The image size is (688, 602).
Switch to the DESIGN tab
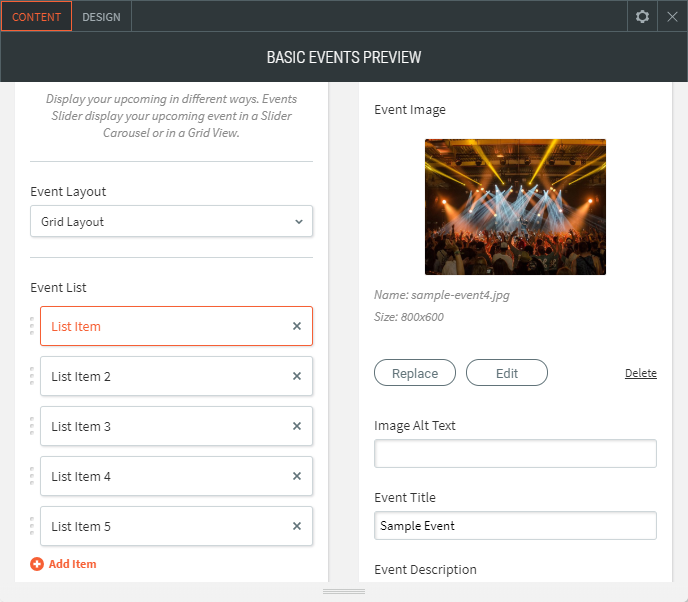click(101, 17)
